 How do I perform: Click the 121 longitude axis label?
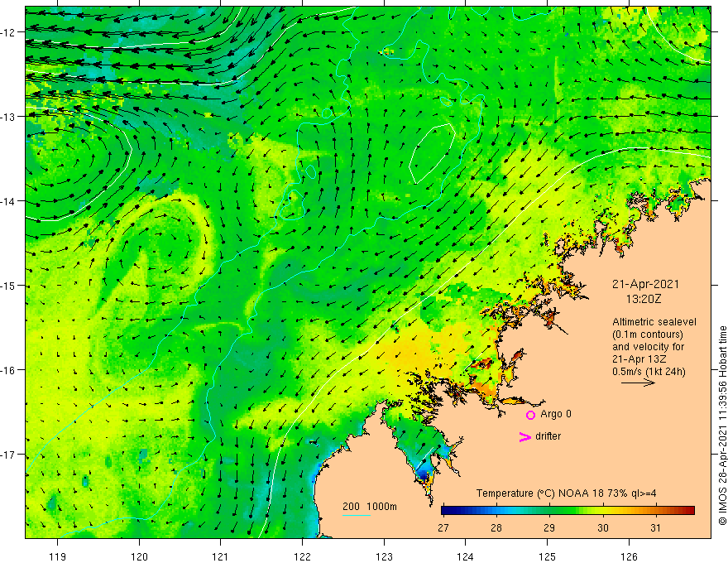(x=221, y=556)
